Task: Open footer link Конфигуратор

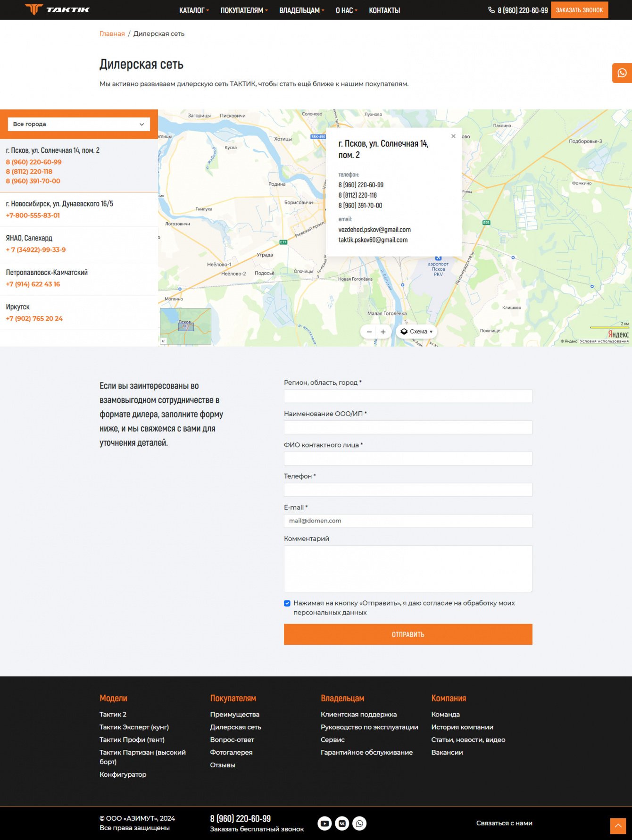Action: pyautogui.click(x=123, y=775)
